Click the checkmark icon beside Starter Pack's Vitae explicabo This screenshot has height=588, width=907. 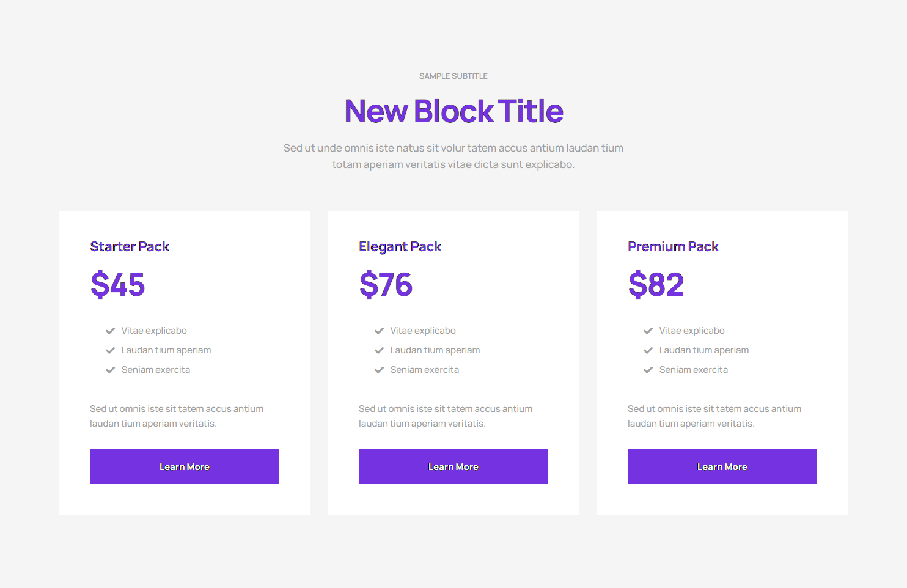tap(111, 331)
